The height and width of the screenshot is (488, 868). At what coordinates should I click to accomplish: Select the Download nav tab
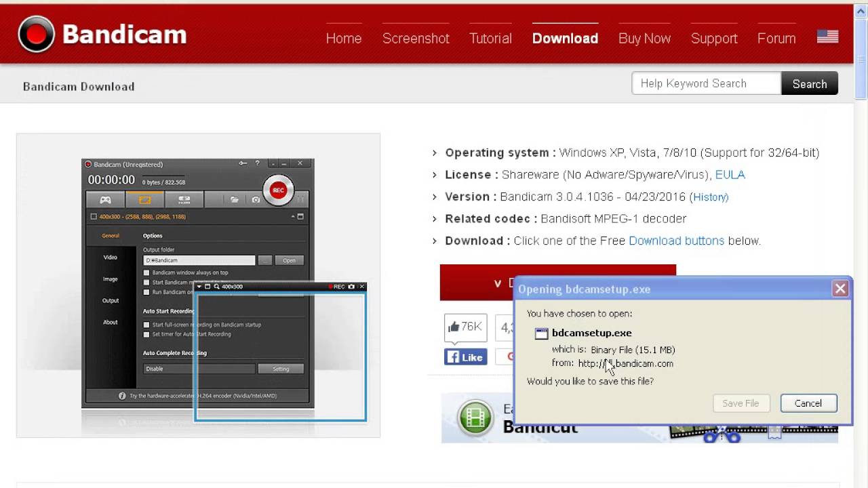coord(565,39)
